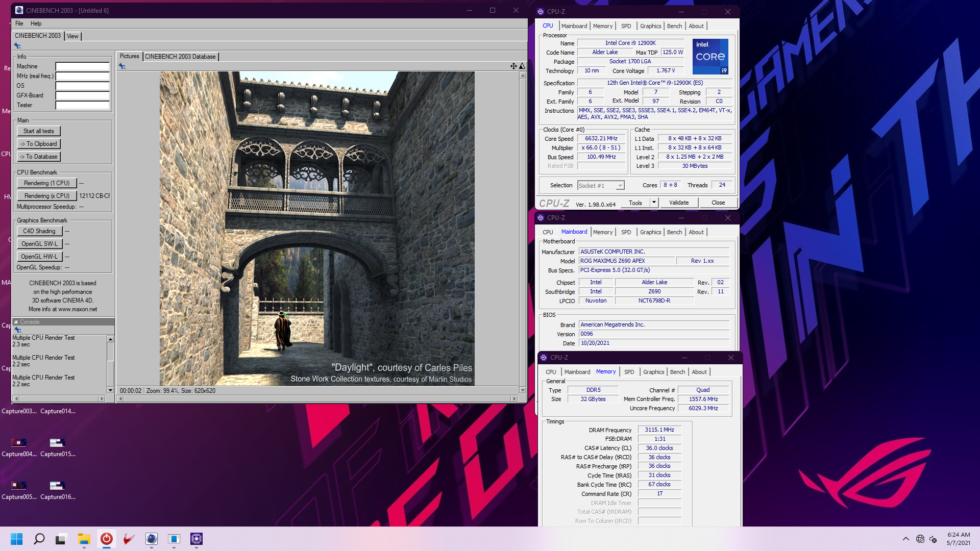The height and width of the screenshot is (551, 980).
Task: Run the OpenGL SW-L benchmark
Action: pos(39,244)
